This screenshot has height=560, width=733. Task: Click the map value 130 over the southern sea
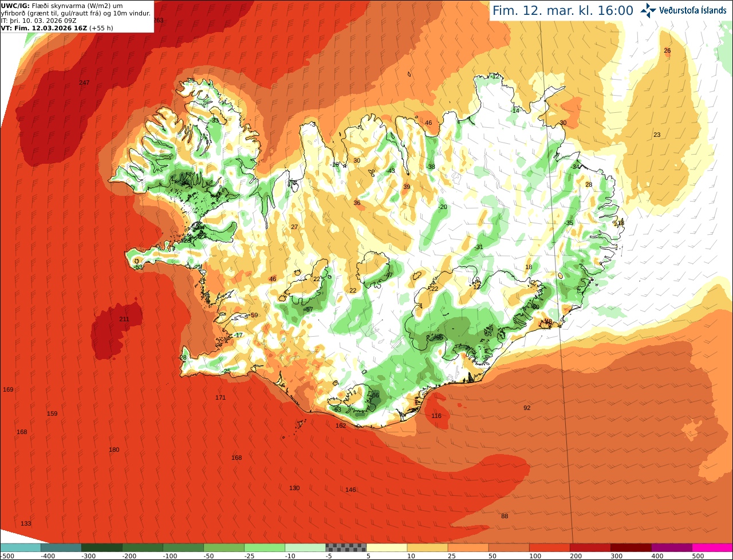(x=294, y=488)
